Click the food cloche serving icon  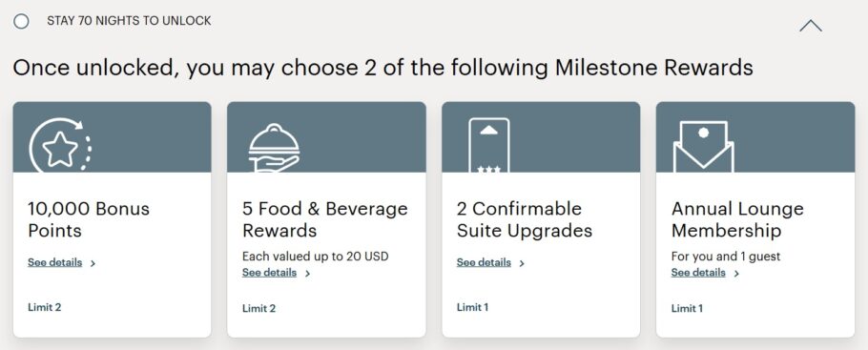coord(274,148)
